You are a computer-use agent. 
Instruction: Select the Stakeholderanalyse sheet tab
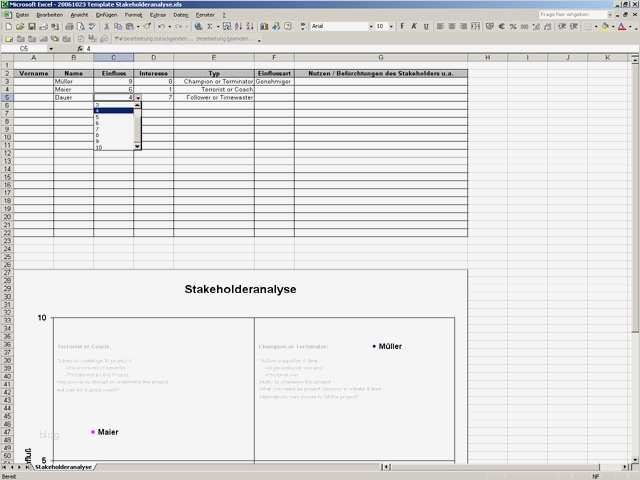tap(63, 467)
